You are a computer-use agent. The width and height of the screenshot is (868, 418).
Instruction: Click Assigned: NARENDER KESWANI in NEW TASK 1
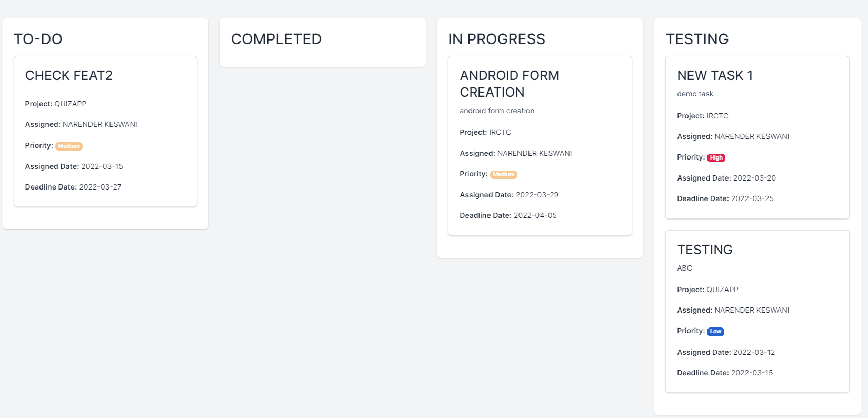pyautogui.click(x=733, y=136)
